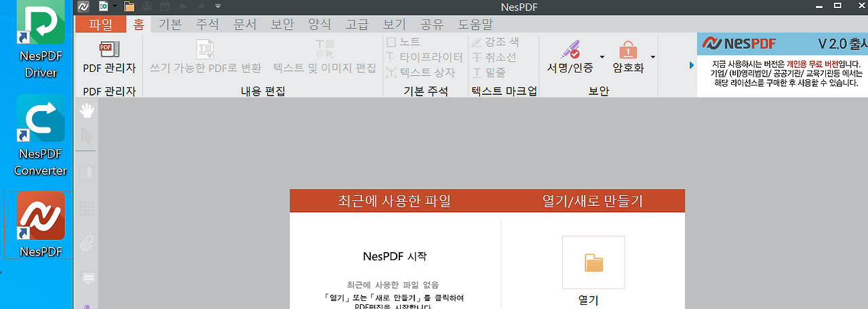
Task: Click the 최근에 사용한 파일 header
Action: 394,201
